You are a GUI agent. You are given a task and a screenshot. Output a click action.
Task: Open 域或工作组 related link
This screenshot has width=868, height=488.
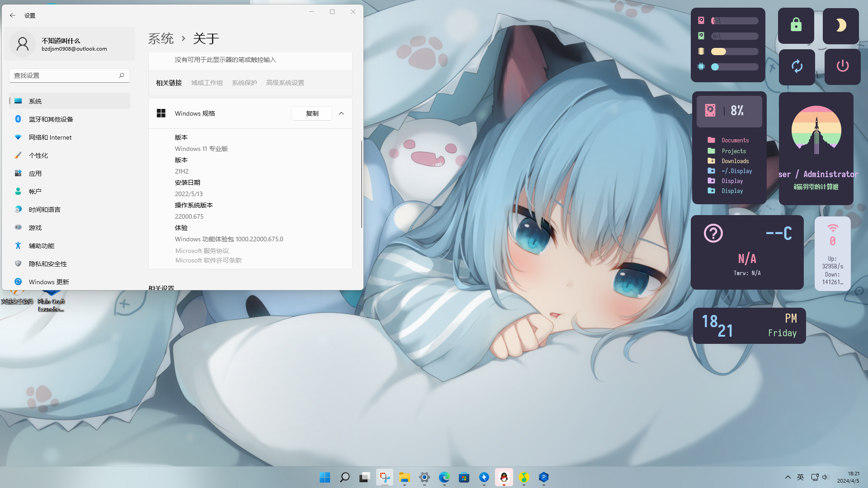coord(207,83)
